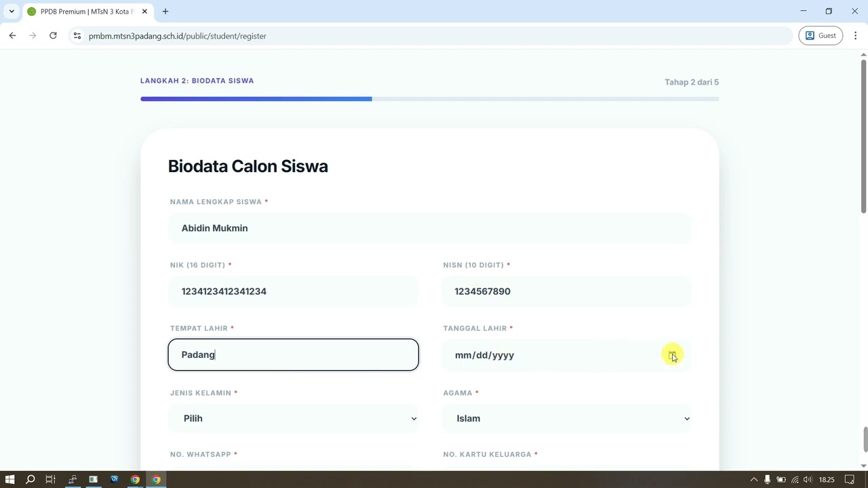
Task: Open the Wi-Fi network tray icon
Action: point(795,480)
